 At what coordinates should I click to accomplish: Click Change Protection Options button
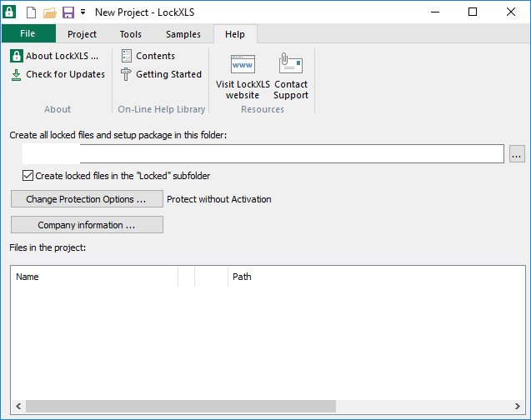pos(87,199)
